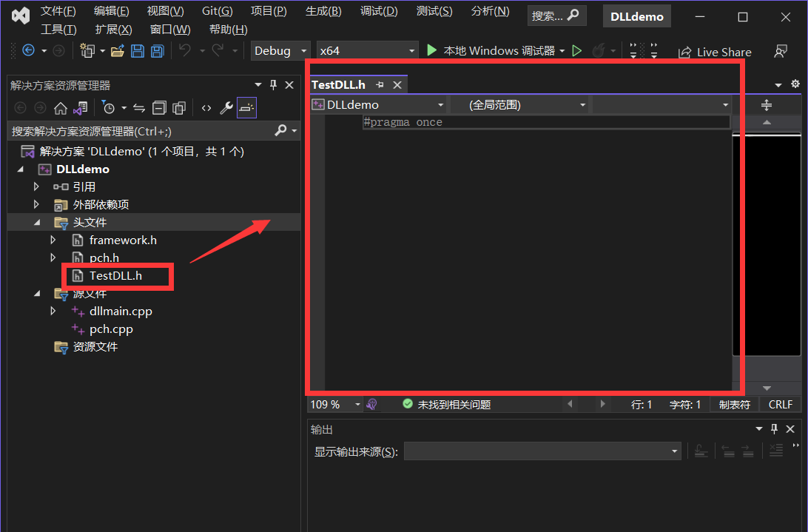808x532 pixels.
Task: Open the 调试(D) debug menu
Action: [x=379, y=11]
